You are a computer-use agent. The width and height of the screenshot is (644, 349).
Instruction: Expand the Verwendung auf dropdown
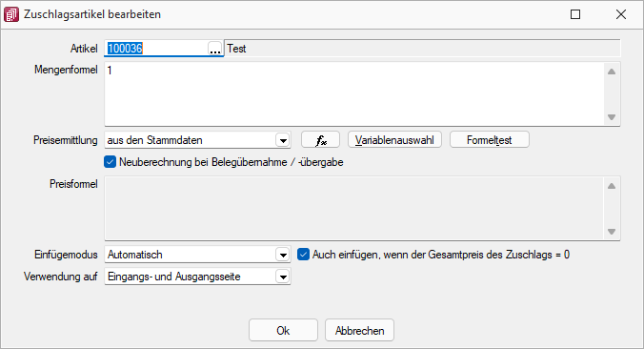(283, 277)
